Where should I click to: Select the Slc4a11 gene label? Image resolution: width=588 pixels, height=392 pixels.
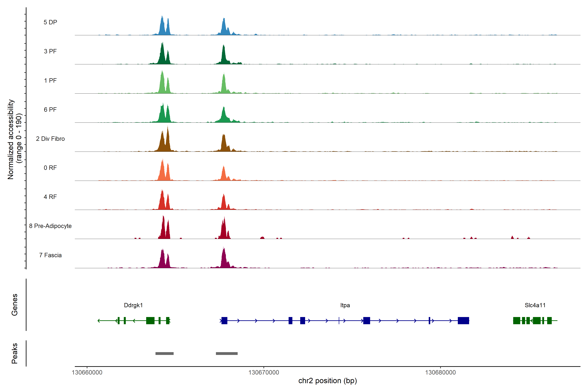535,305
